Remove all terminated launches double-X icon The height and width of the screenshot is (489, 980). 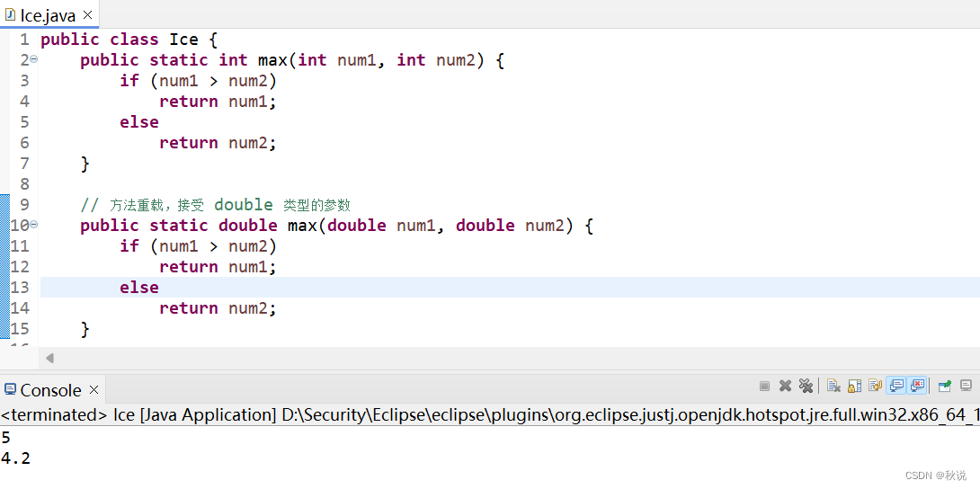806,386
